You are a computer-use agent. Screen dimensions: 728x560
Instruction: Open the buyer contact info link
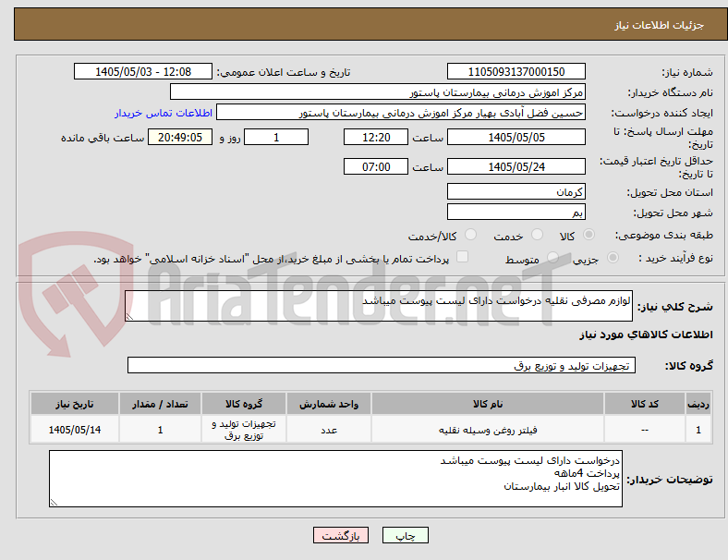pyautogui.click(x=164, y=113)
